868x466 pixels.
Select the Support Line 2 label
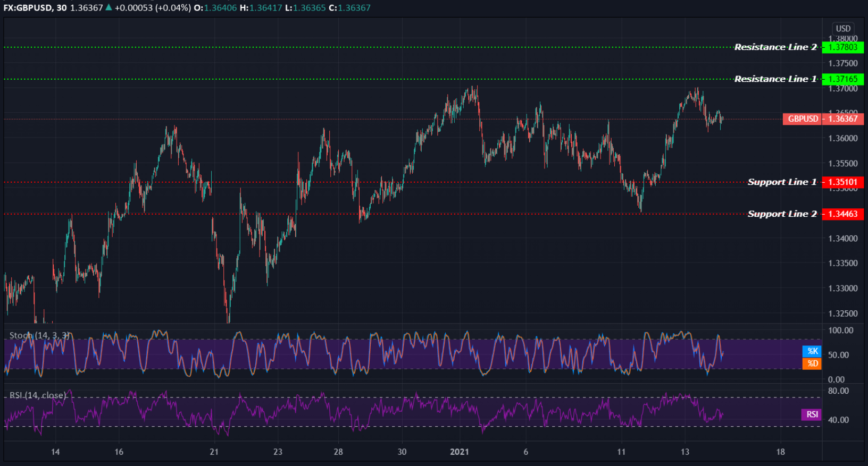coord(782,214)
